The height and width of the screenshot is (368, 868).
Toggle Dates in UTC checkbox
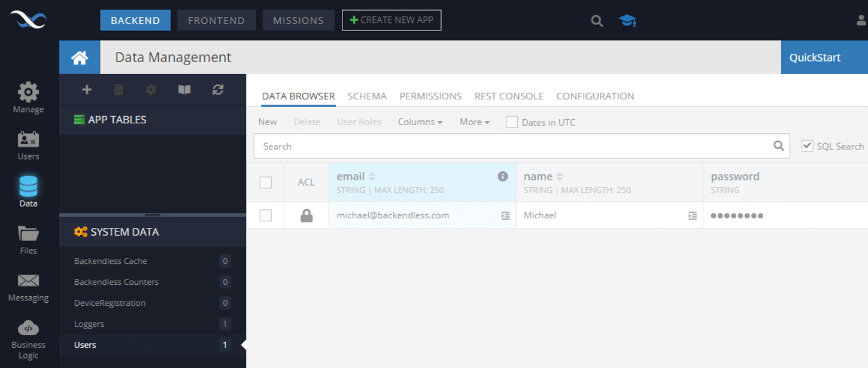pyautogui.click(x=512, y=122)
